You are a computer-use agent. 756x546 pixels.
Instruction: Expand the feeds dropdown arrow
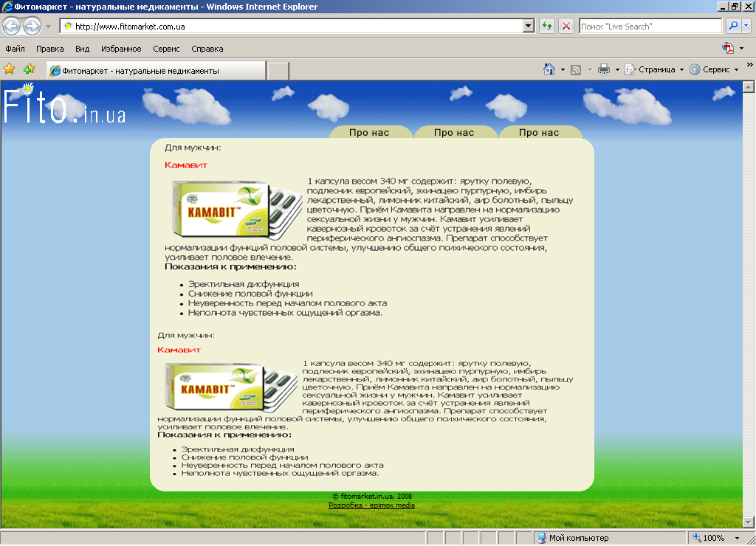(590, 70)
